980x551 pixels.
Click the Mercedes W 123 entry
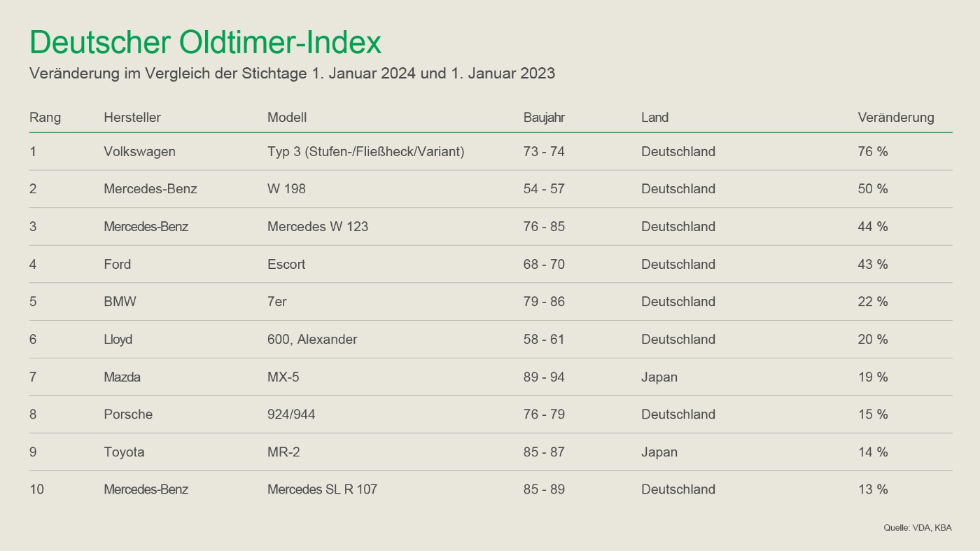(318, 227)
